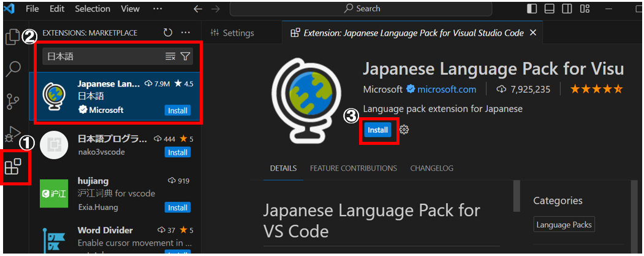The image size is (644, 256).
Task: Refresh the extensions marketplace list
Action: click(x=167, y=33)
